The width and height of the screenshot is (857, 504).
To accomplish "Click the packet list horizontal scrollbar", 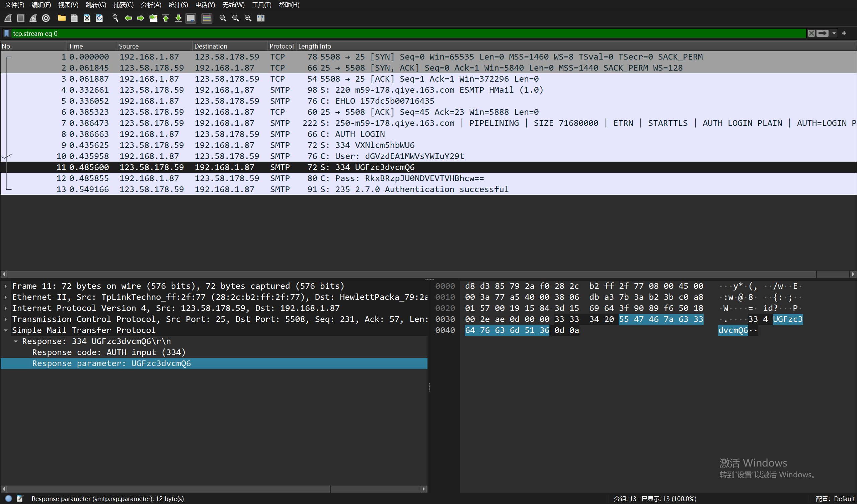I will click(408, 274).
